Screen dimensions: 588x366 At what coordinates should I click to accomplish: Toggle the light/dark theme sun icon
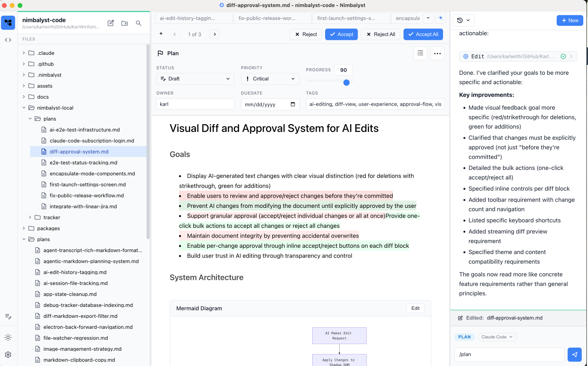point(8,337)
